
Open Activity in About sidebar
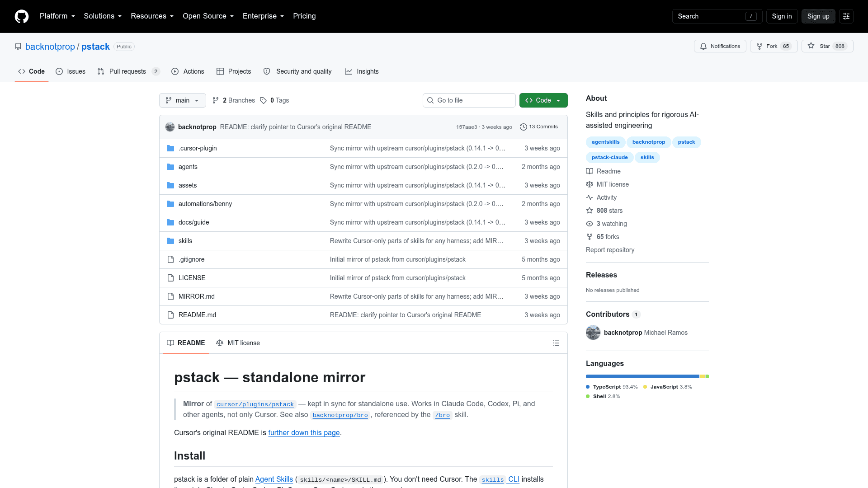coord(601,197)
